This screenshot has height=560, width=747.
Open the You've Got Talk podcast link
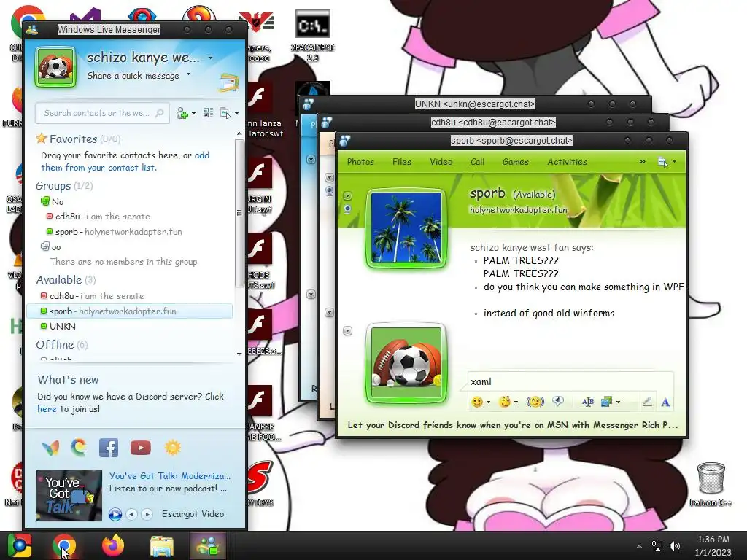[169, 475]
